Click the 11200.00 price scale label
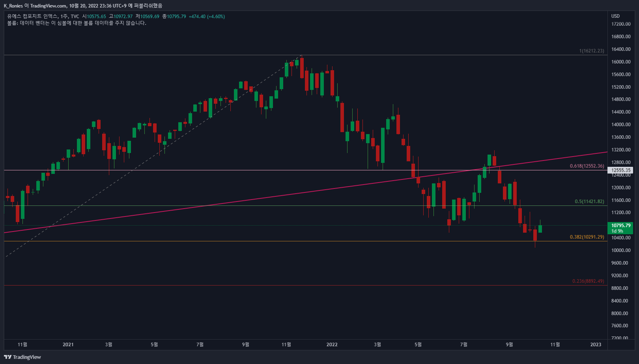The image size is (639, 364). coord(621,213)
